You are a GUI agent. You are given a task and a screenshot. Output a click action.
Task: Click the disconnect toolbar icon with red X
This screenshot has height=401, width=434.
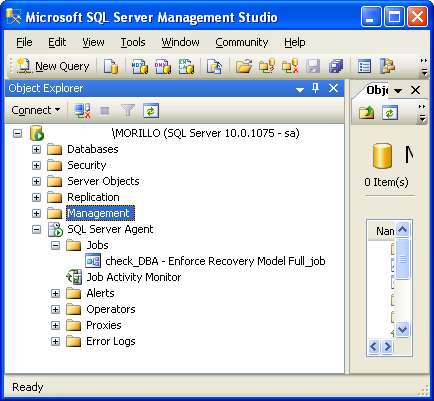click(x=290, y=66)
